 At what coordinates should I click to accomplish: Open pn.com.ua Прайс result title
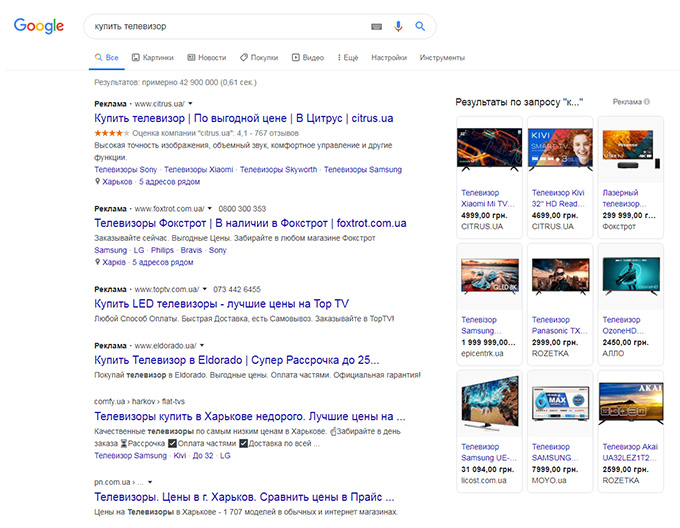pyautogui.click(x=244, y=497)
